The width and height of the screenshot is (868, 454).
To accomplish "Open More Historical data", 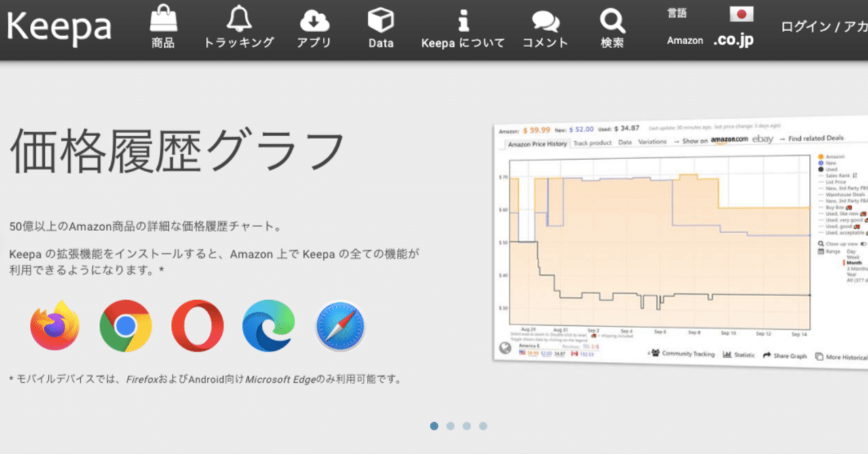I will (842, 357).
